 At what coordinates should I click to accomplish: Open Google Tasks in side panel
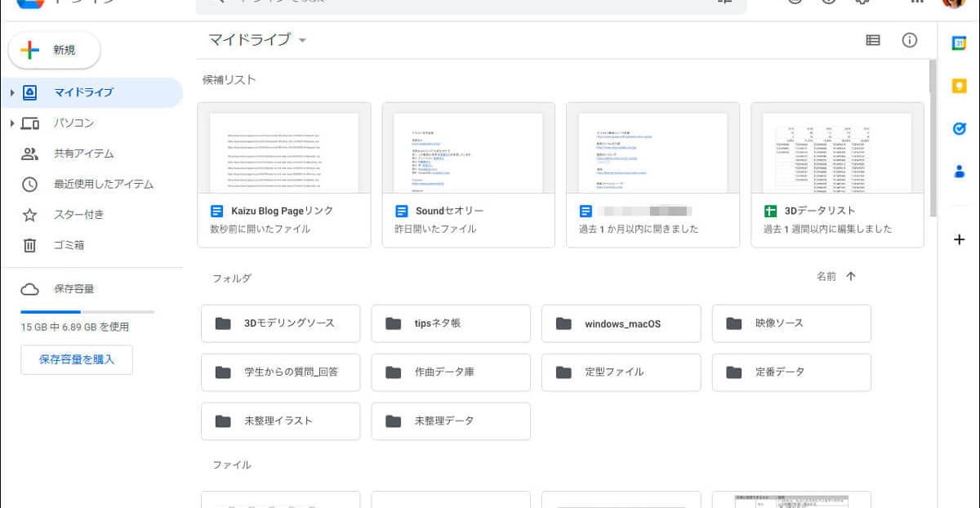pyautogui.click(x=960, y=129)
